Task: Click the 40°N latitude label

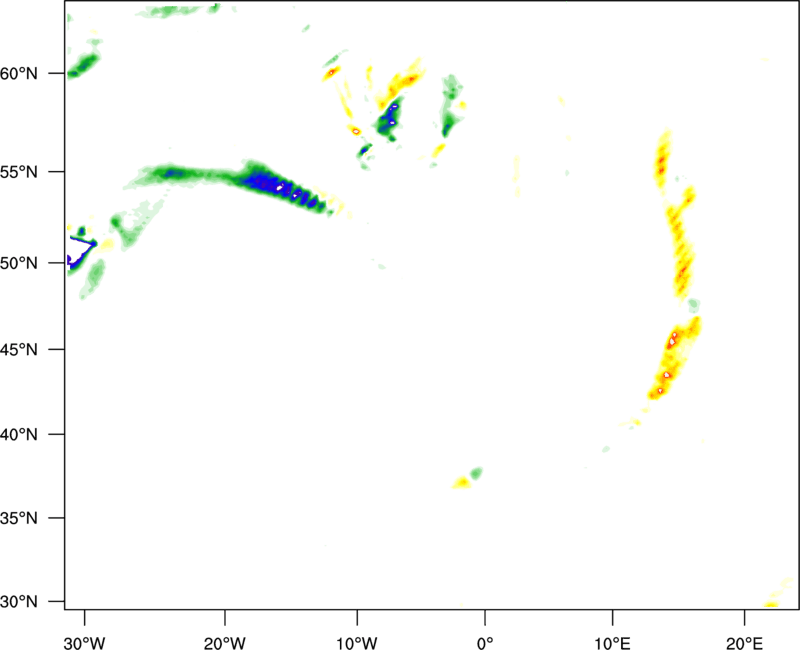Action: coord(19,435)
